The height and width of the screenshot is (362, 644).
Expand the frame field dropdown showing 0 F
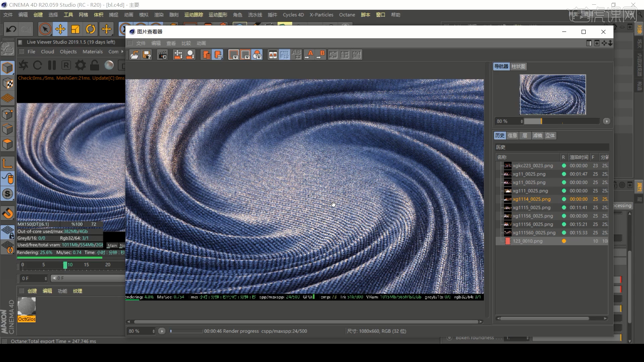coord(46,278)
